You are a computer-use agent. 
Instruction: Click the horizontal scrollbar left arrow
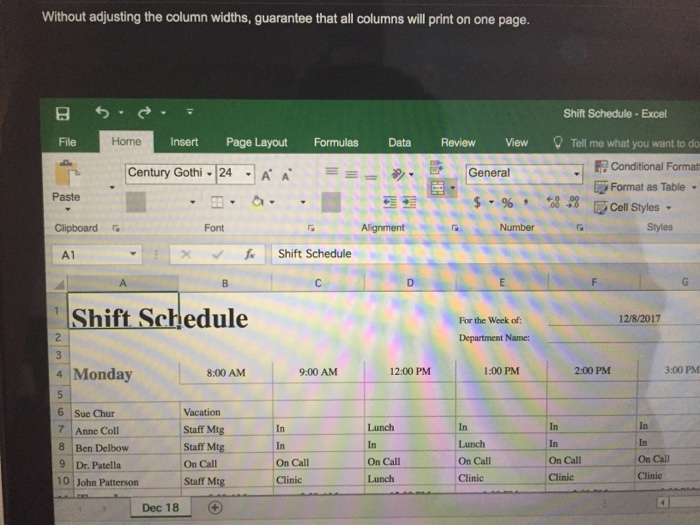663,503
